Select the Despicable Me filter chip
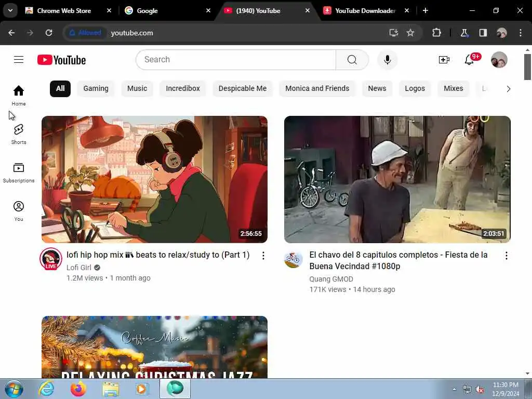 pos(242,88)
